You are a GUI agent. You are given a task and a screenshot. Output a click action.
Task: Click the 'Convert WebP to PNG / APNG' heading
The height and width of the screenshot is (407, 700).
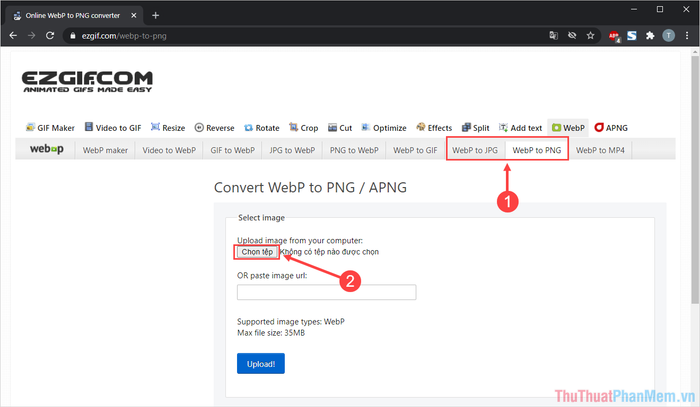pyautogui.click(x=310, y=187)
